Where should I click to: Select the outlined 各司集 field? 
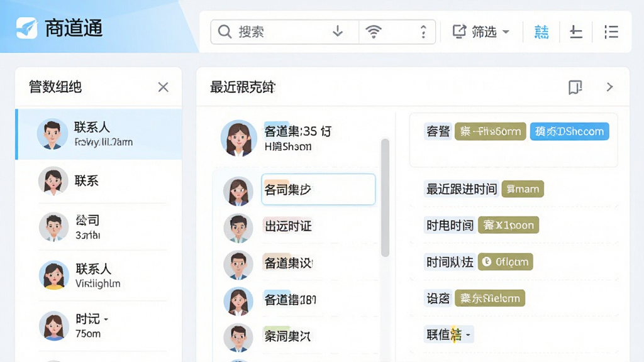pyautogui.click(x=318, y=189)
